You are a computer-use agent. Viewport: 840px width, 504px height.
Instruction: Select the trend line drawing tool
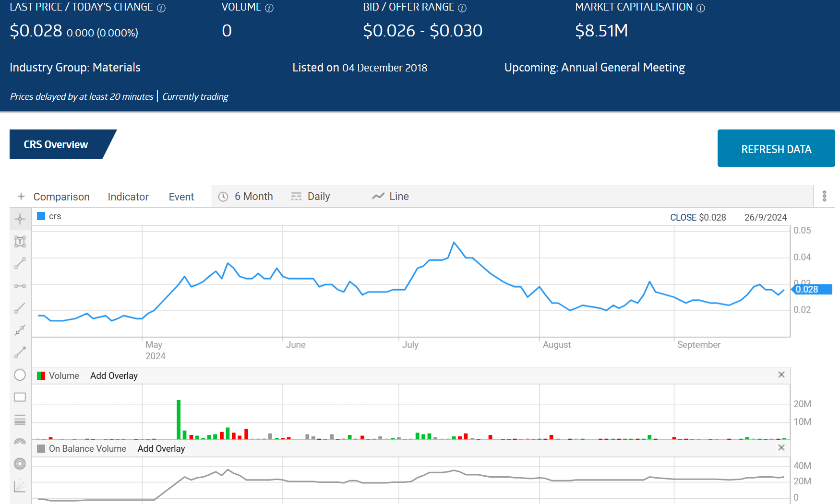[20, 263]
